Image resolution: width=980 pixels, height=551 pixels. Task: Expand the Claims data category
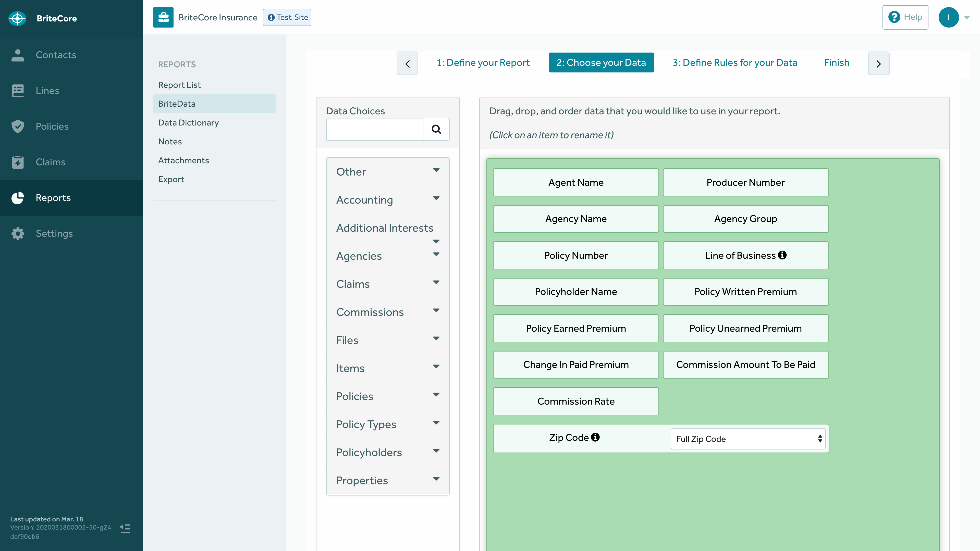[388, 284]
